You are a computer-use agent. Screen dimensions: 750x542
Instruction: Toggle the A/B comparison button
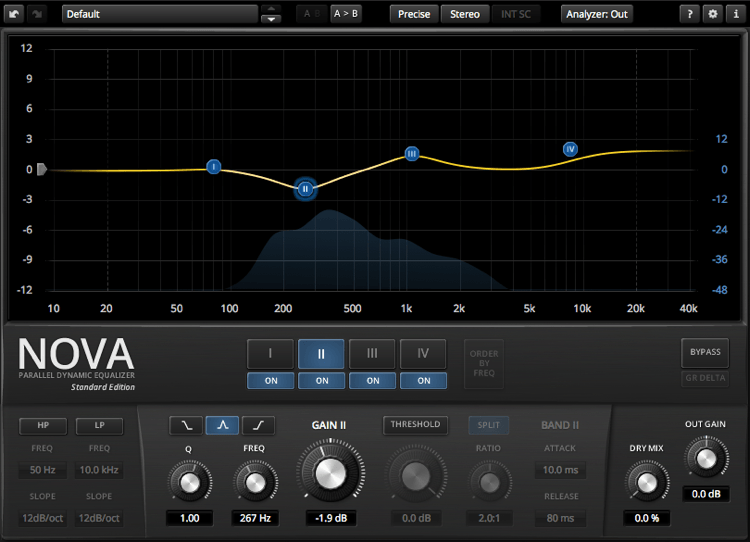[311, 14]
